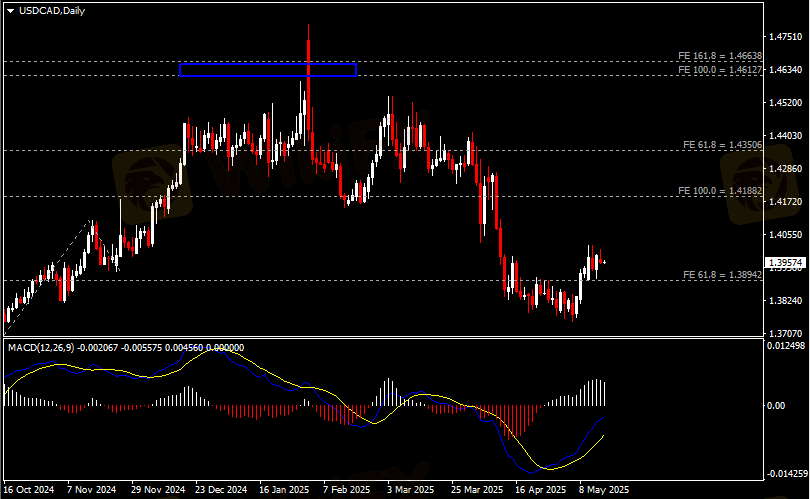
Task: Click the 1.42860 price scale value
Action: 785,169
